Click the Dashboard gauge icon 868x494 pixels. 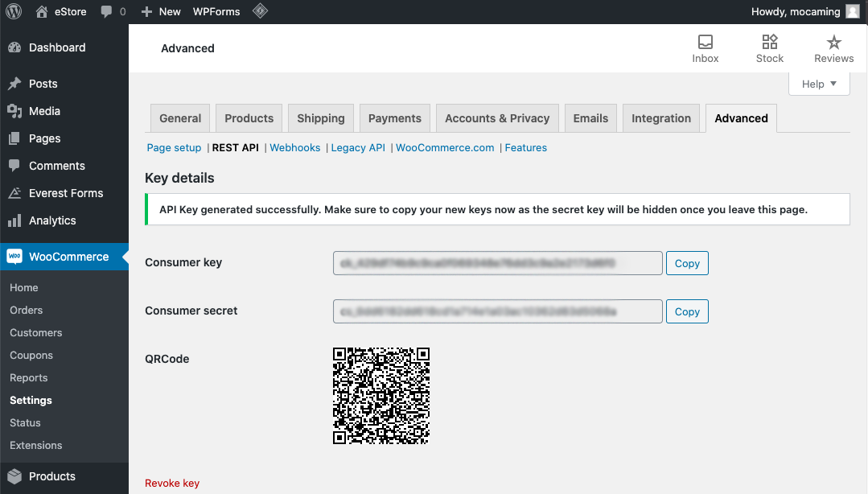[15, 47]
